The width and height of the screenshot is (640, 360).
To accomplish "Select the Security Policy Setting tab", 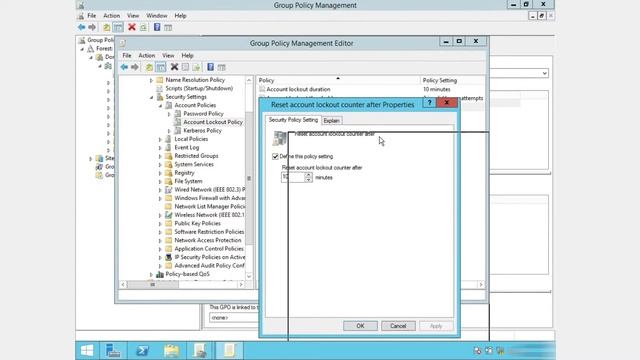I will point(293,120).
